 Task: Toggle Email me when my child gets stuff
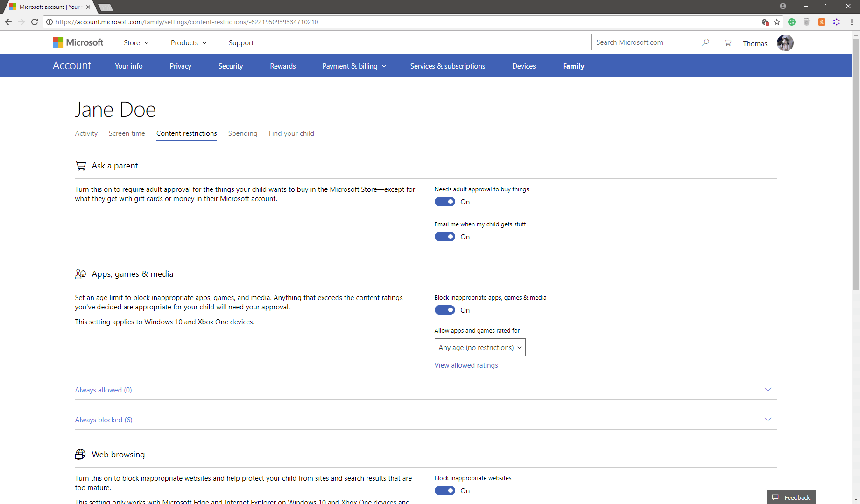point(445,237)
